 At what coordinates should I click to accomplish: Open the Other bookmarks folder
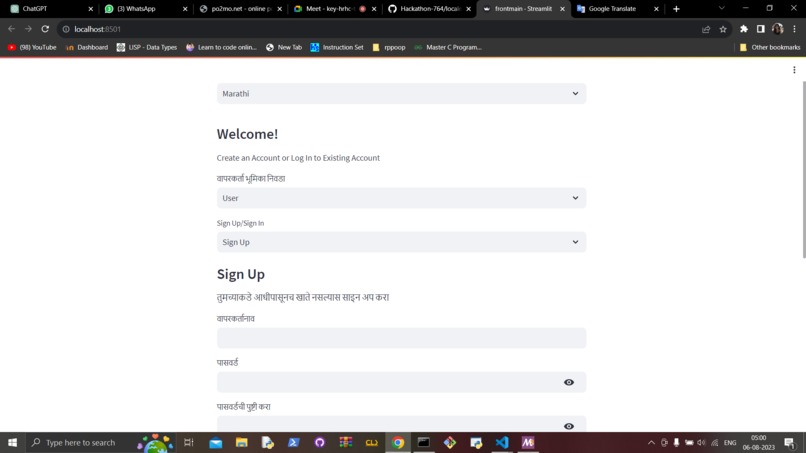coord(770,47)
